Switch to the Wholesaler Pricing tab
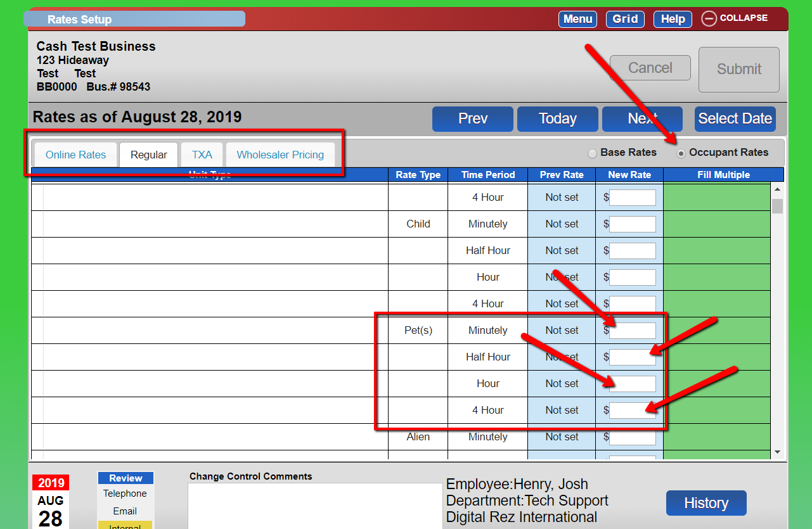 tap(280, 155)
